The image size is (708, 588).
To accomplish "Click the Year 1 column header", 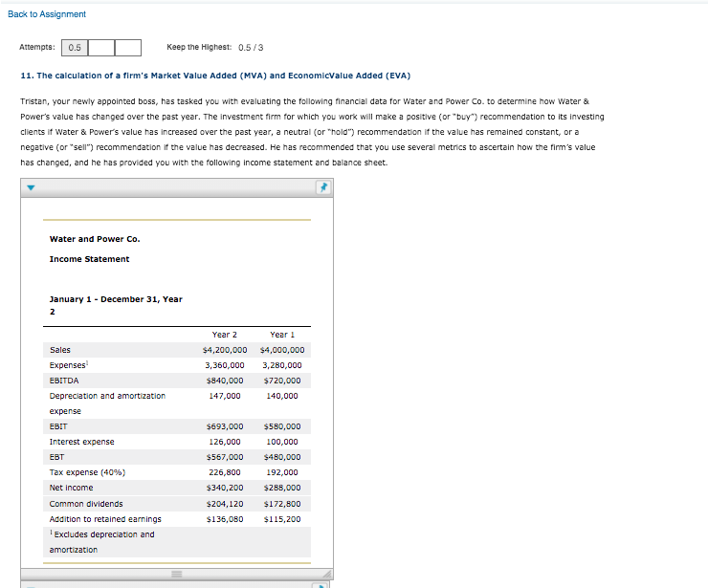I will click(282, 335).
